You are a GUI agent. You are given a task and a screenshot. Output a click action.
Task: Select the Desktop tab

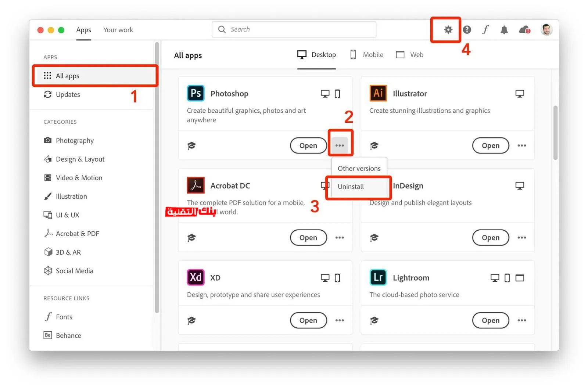(x=316, y=55)
